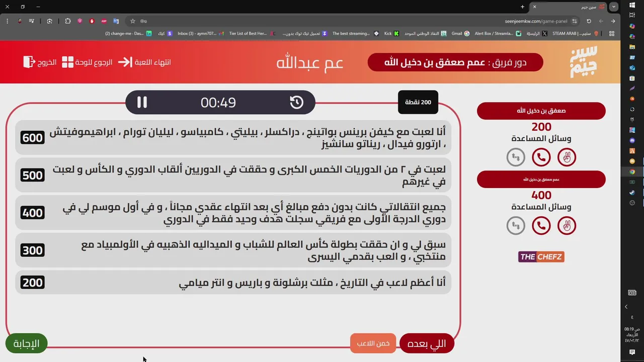Click the خمن اللاعب button
This screenshot has width=644, height=362.
pos(373,343)
